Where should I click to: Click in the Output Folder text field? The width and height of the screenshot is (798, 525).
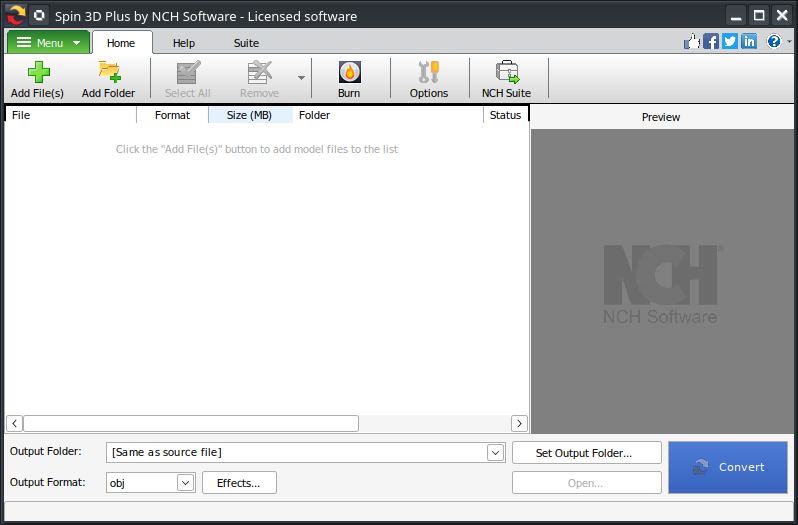point(297,452)
